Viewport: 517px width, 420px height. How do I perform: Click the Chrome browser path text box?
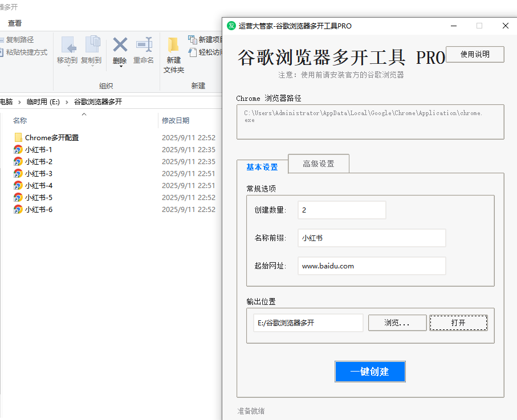tap(371, 122)
